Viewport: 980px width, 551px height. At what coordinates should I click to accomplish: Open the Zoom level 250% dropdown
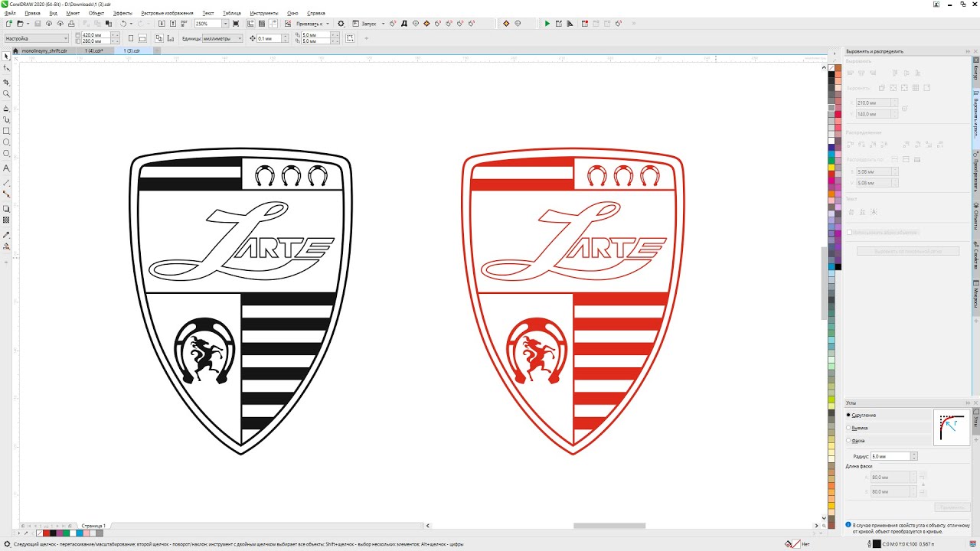[x=225, y=24]
